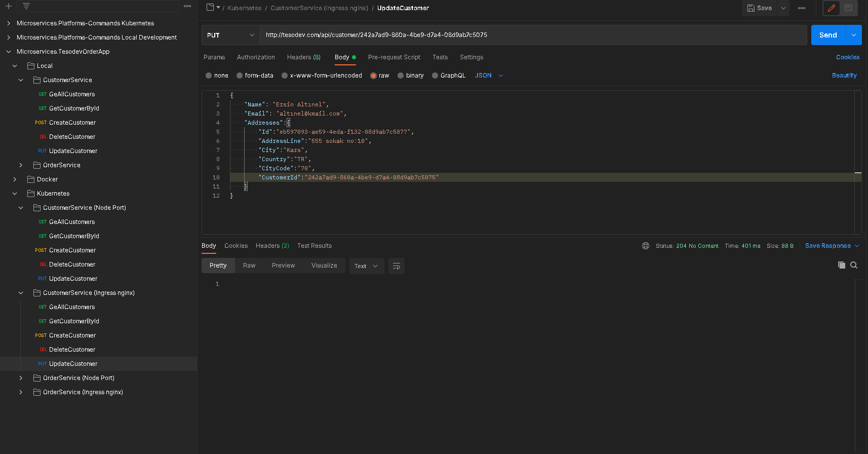Open the comments icon in top right
The image size is (868, 454).
tap(848, 8)
